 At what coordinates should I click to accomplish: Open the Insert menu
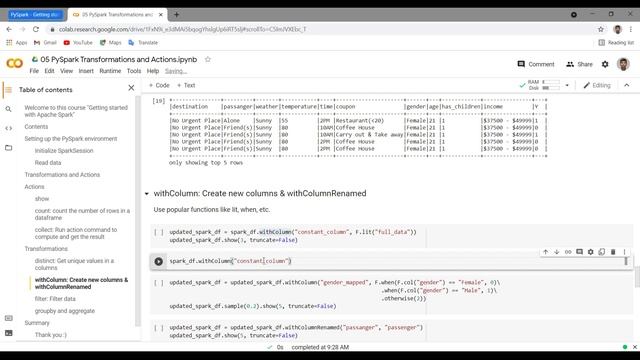click(x=86, y=71)
